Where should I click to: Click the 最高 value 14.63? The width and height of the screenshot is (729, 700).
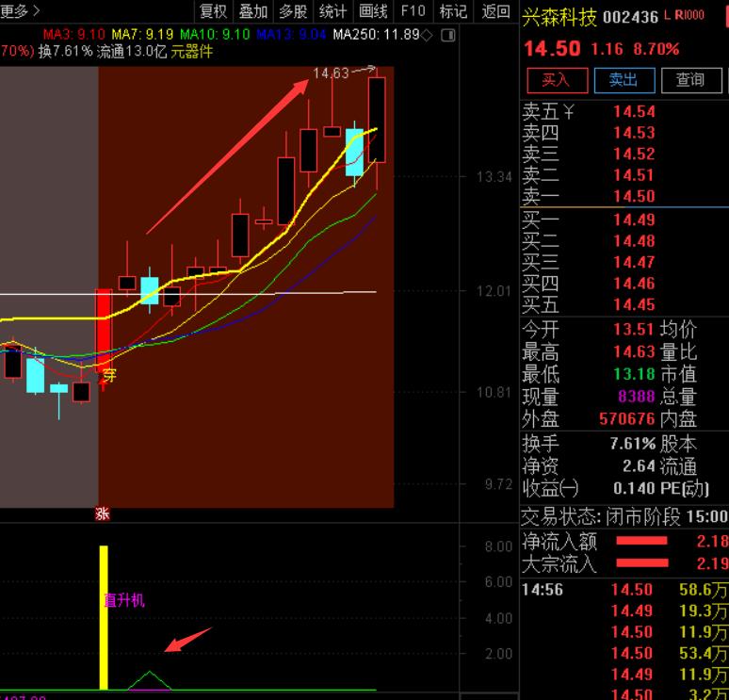point(634,351)
